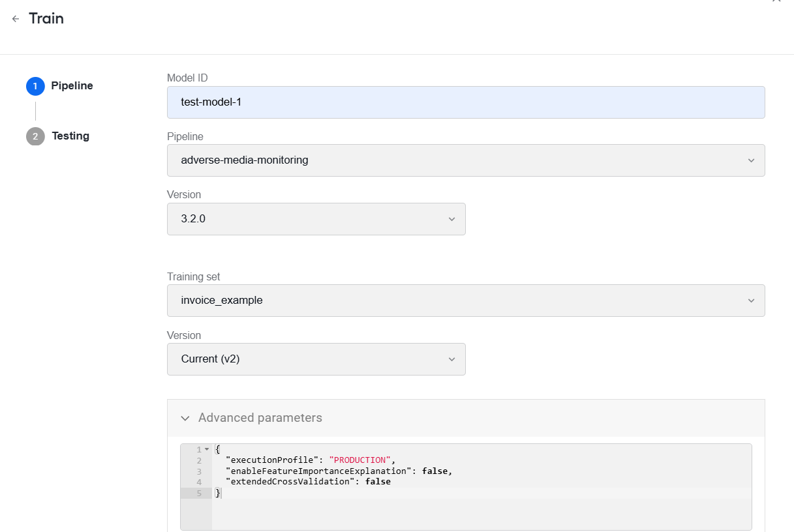
Task: Open the Testing step label
Action: (70, 136)
